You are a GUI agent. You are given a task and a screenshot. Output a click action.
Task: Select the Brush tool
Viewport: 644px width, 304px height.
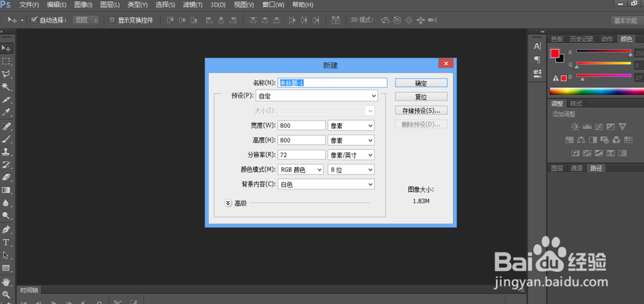(x=6, y=139)
